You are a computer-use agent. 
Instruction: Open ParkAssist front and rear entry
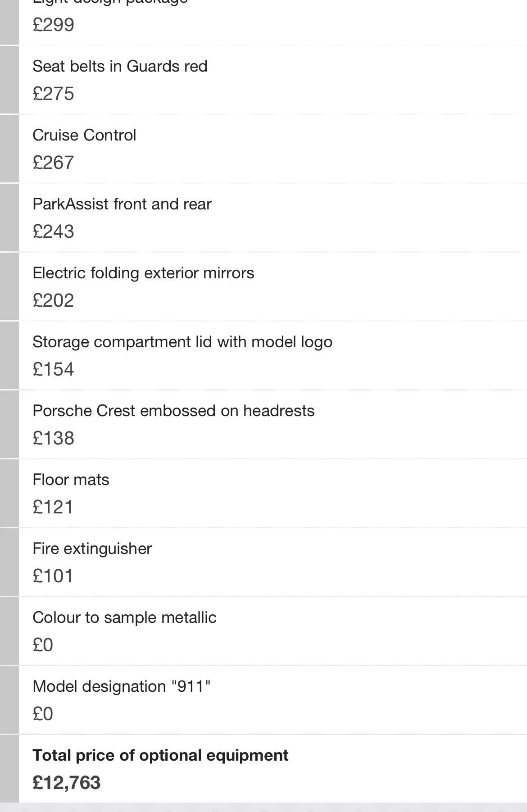click(x=273, y=218)
